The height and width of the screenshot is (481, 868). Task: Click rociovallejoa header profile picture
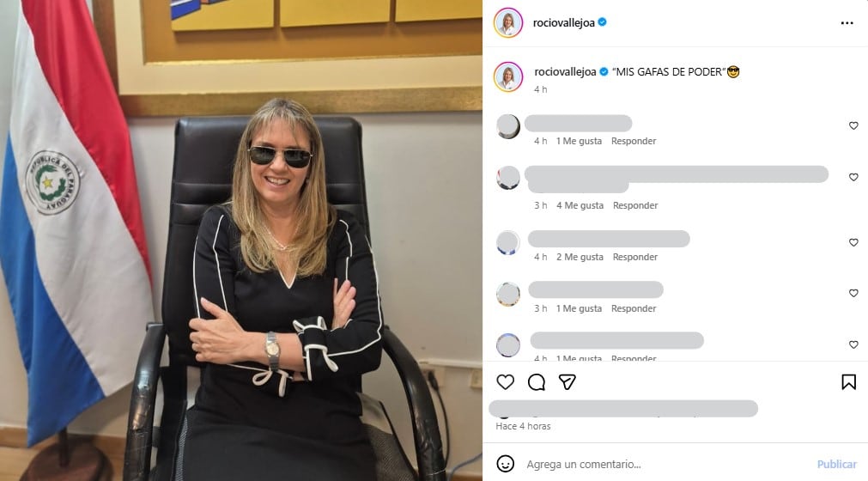(507, 22)
